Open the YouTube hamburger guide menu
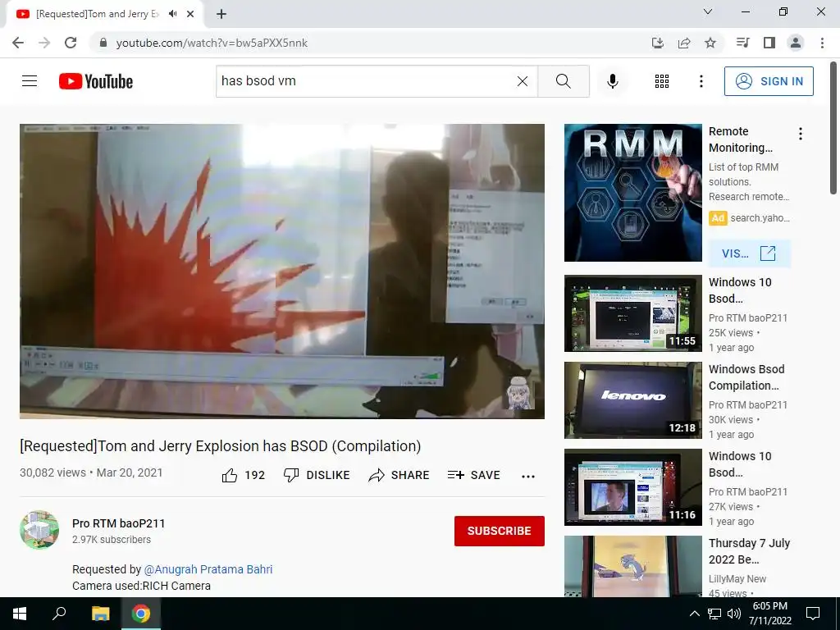840x630 pixels. coord(30,81)
